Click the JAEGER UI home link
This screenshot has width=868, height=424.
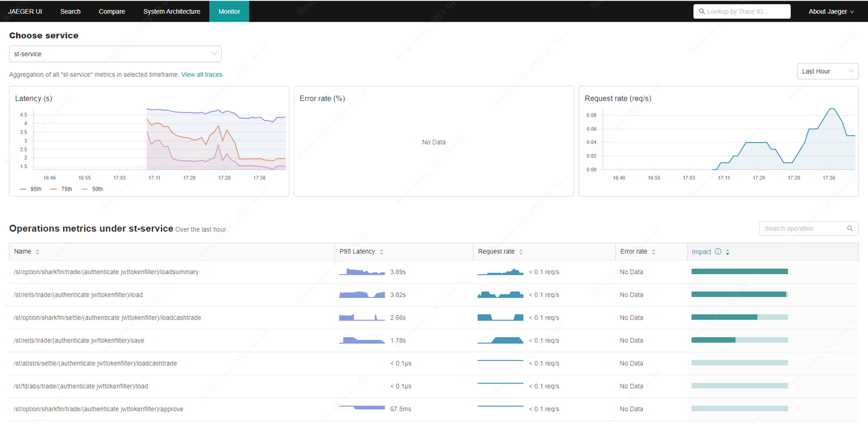point(25,12)
